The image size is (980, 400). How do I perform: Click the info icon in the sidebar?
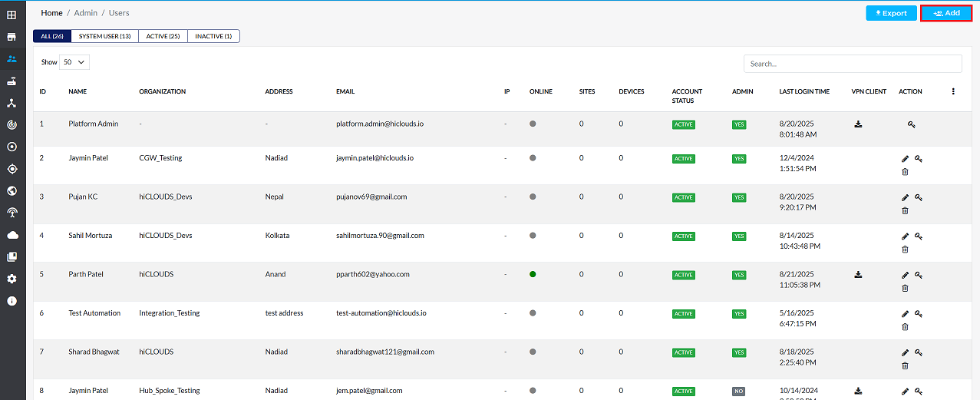coord(12,301)
